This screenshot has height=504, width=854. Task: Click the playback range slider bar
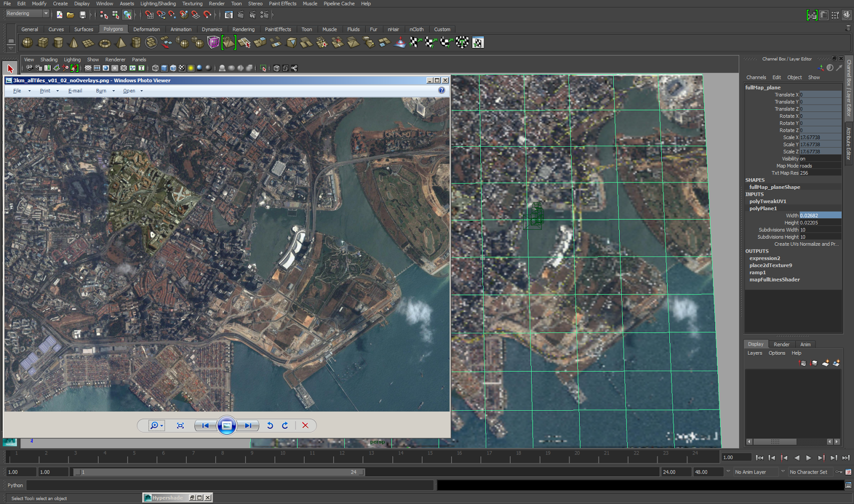(x=219, y=472)
